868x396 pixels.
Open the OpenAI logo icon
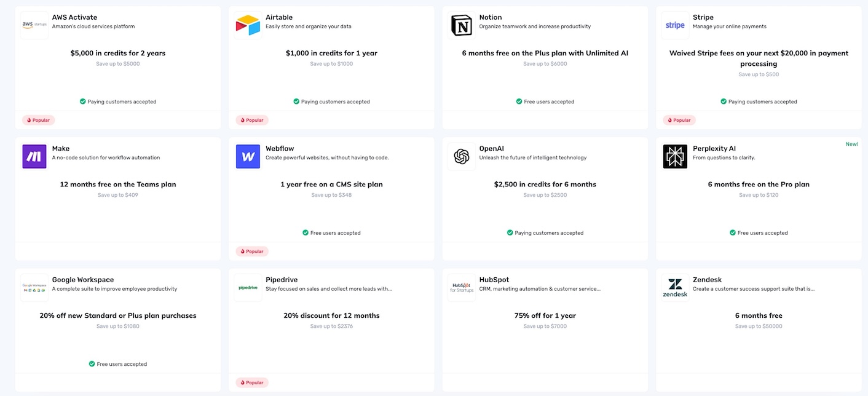(462, 157)
